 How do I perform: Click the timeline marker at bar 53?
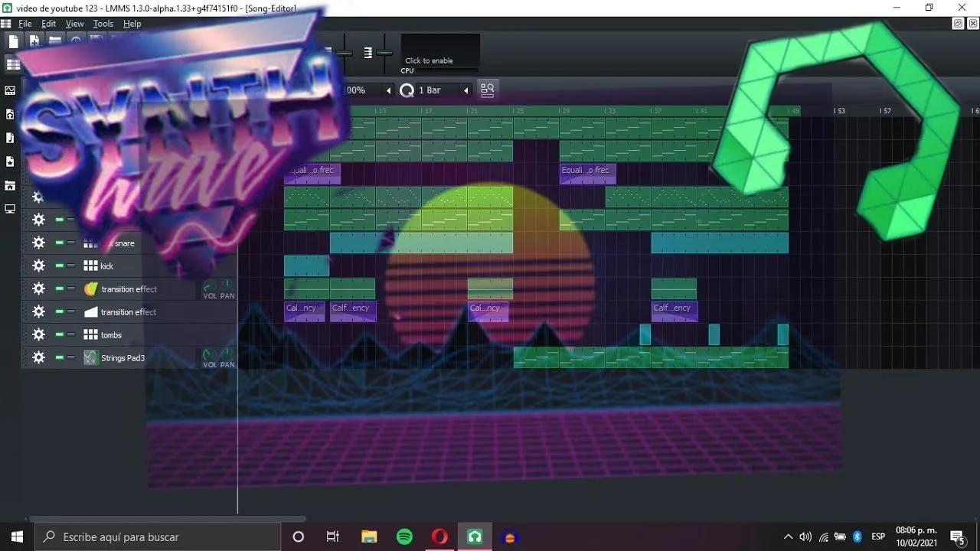pyautogui.click(x=840, y=111)
